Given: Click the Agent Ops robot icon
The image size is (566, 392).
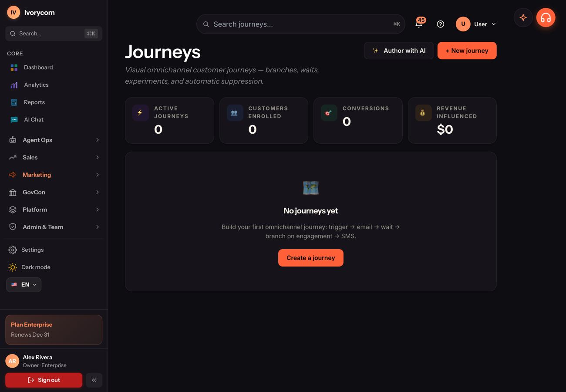Looking at the screenshot, I should (x=13, y=140).
